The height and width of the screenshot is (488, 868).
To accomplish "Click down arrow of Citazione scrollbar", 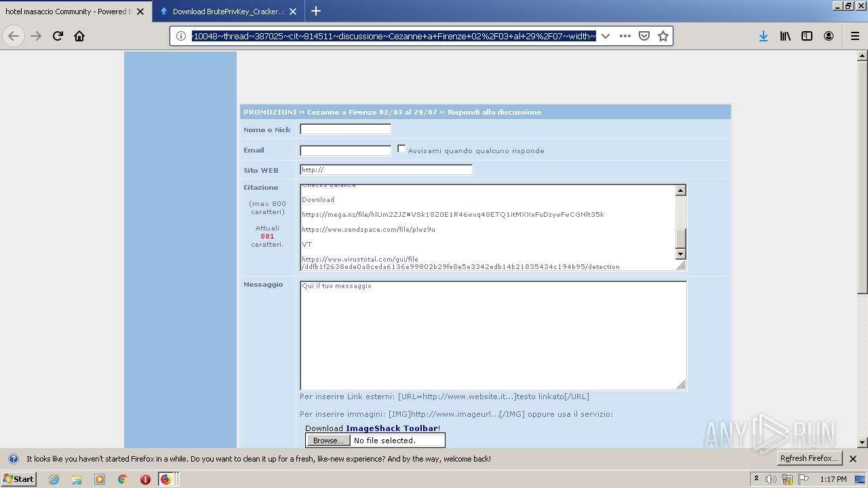I will 681,254.
